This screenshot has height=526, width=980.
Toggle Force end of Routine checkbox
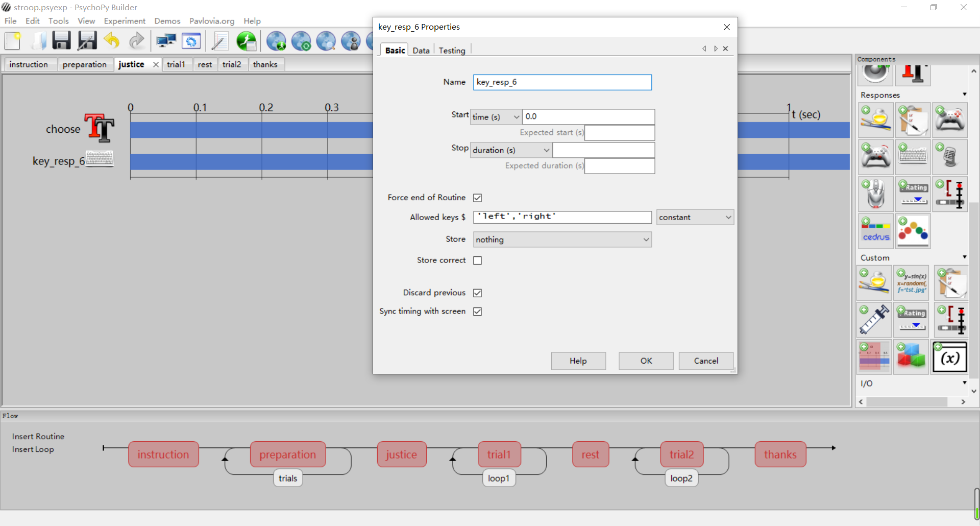coord(478,198)
